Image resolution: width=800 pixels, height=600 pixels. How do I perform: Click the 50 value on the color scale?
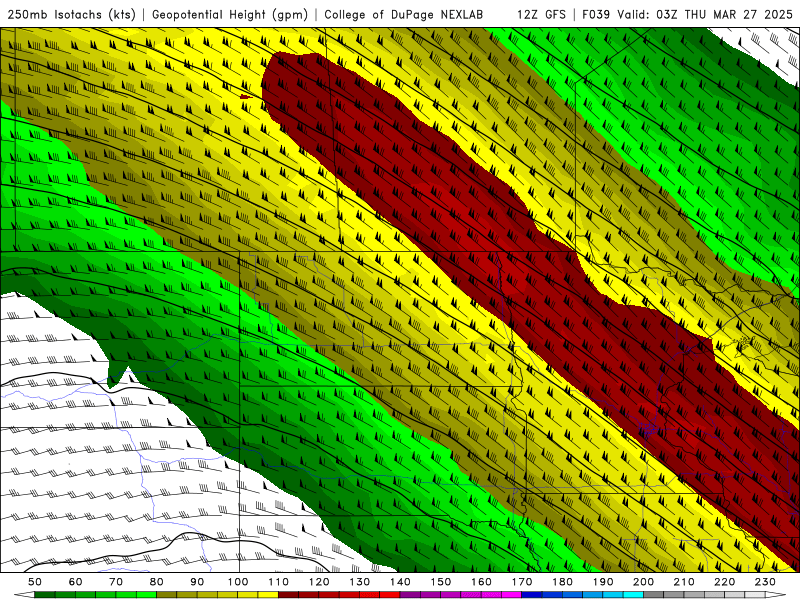35,582
